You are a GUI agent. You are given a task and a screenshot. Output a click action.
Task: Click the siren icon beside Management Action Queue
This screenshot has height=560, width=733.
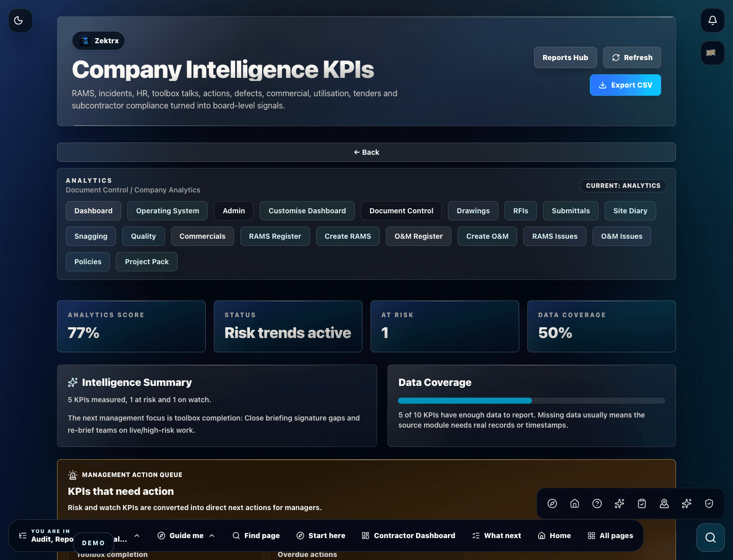coord(73,475)
